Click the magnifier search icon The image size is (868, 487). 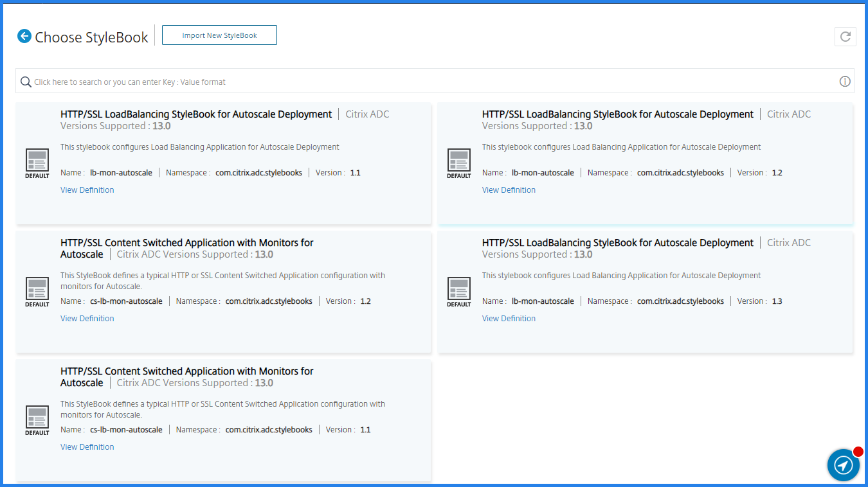[x=26, y=82]
